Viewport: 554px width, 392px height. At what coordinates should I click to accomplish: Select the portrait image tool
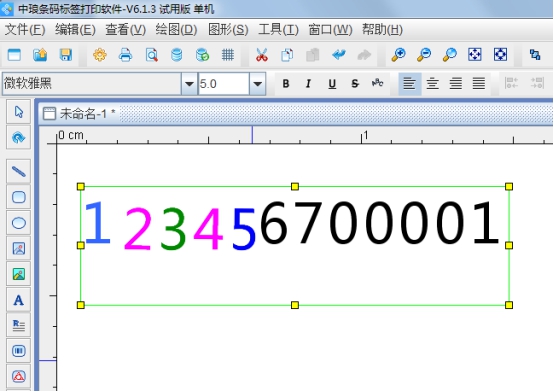pos(18,248)
